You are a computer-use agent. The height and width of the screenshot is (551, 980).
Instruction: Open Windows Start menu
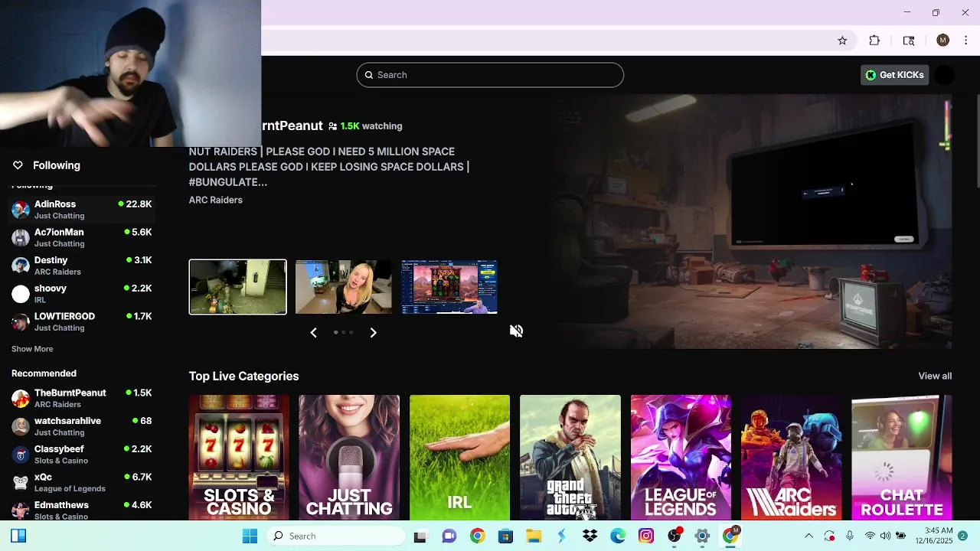tap(250, 536)
